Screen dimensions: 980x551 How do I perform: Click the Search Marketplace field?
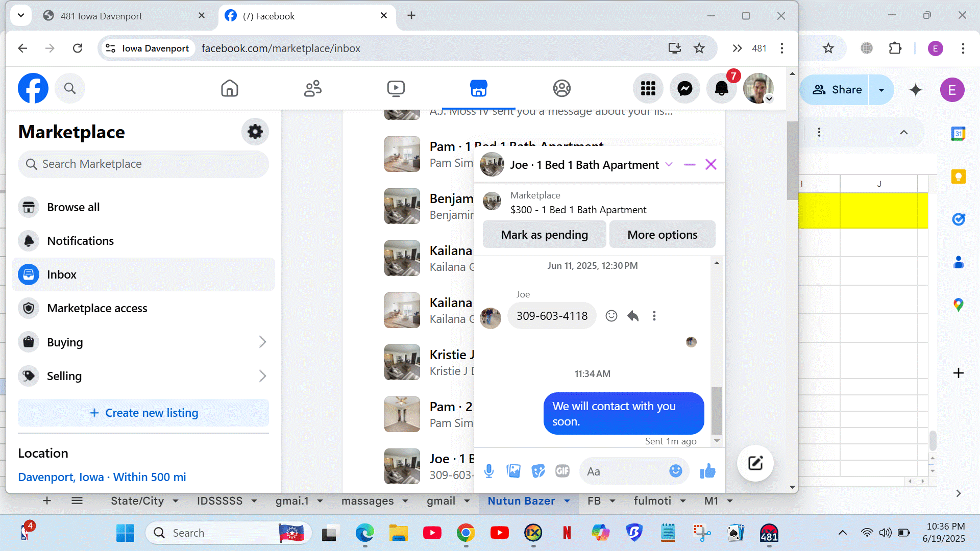pos(143,164)
